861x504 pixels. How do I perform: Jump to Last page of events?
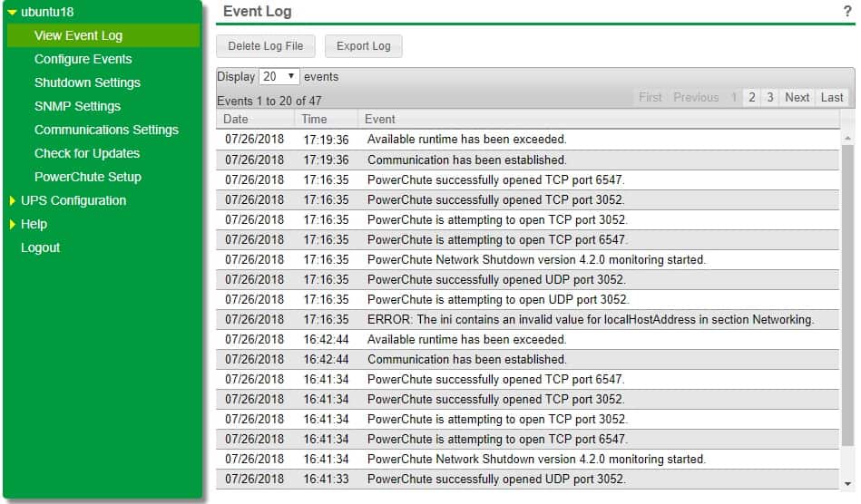tap(832, 98)
